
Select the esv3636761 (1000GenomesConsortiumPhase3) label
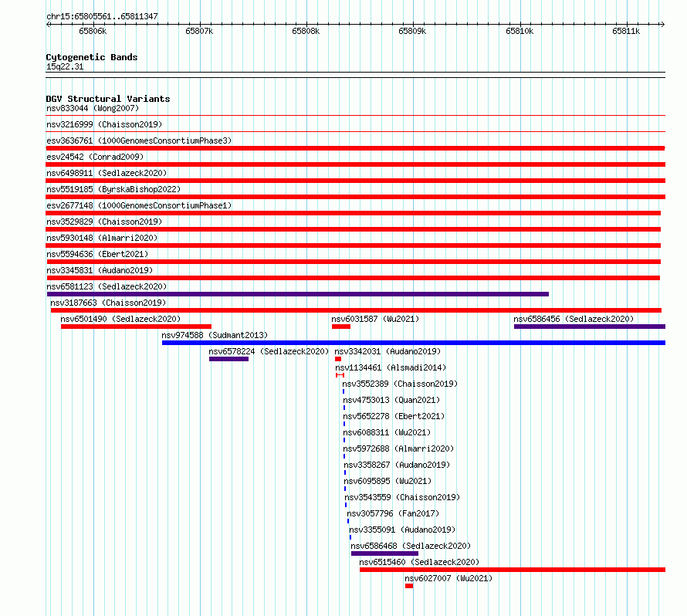(x=139, y=140)
